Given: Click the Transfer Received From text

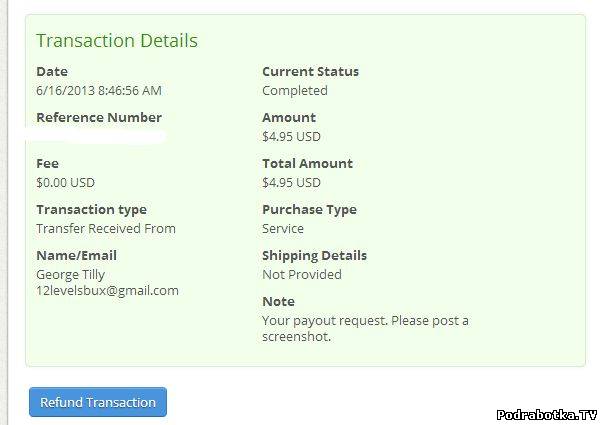Looking at the screenshot, I should (x=105, y=228).
